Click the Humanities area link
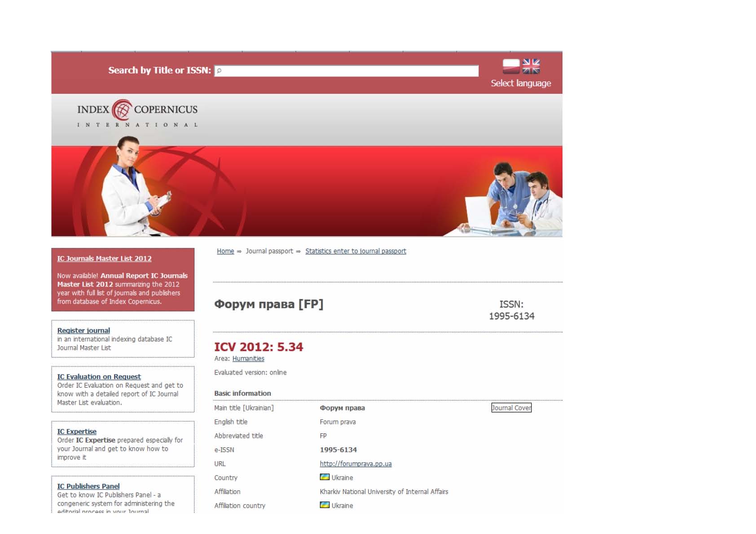756x534 pixels. (248, 359)
